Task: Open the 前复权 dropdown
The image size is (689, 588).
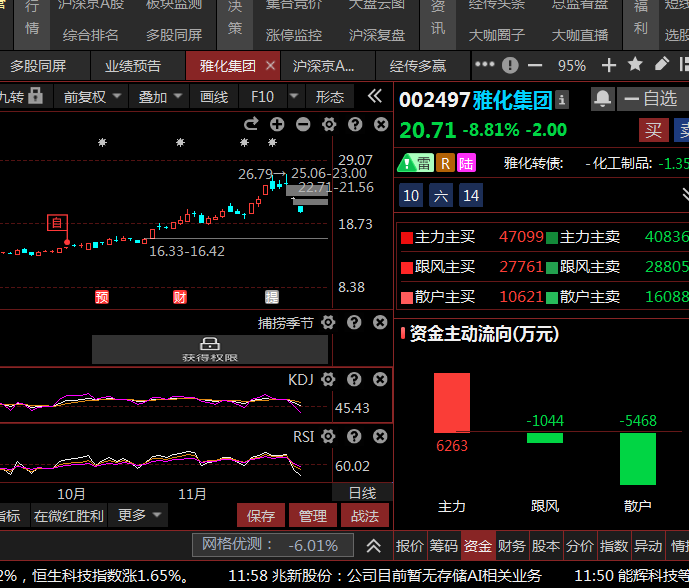Action: (x=91, y=97)
